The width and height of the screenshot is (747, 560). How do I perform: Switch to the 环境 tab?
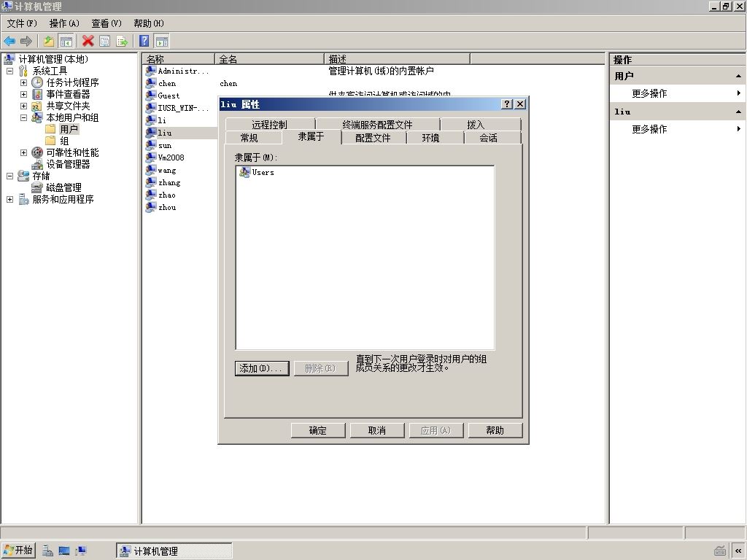430,138
